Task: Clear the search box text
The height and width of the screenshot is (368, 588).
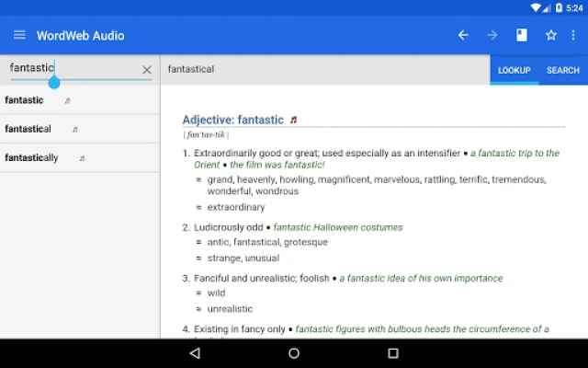Action: coord(146,70)
